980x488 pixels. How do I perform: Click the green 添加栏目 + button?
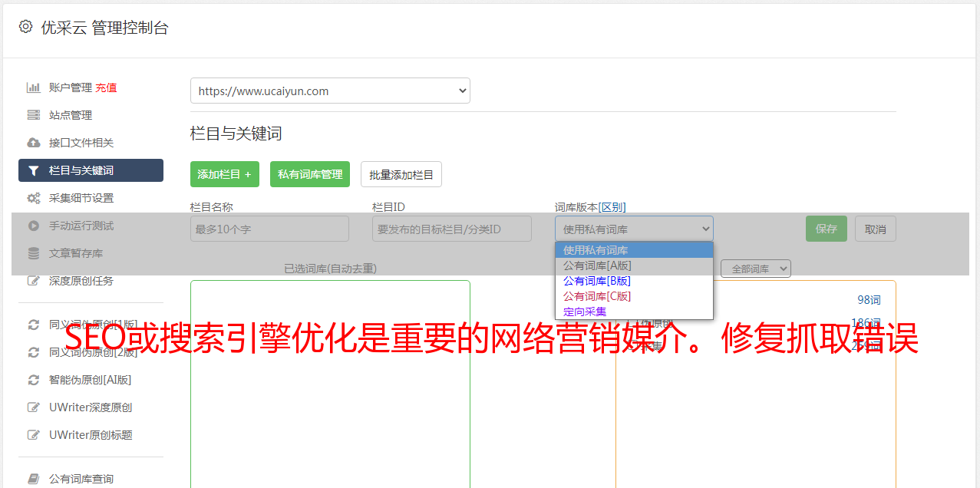tap(225, 174)
